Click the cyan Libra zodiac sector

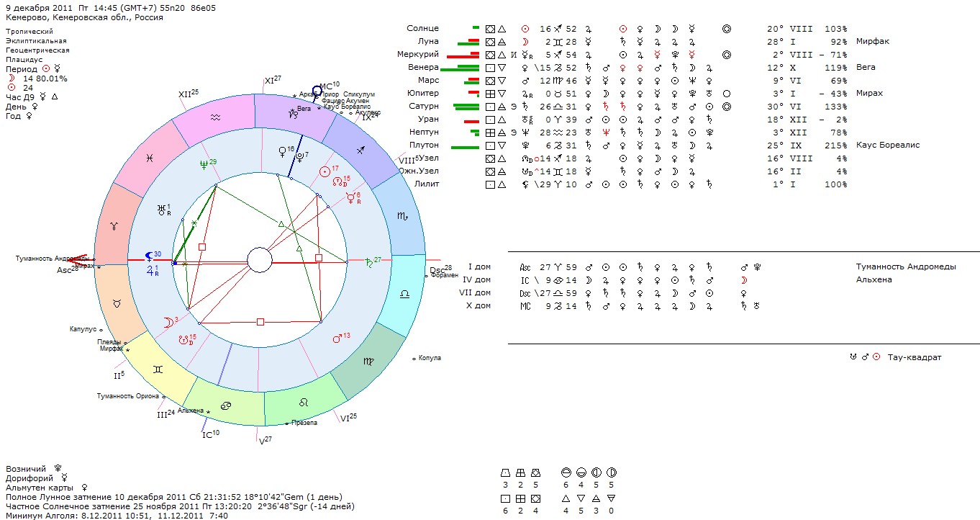[x=404, y=295]
